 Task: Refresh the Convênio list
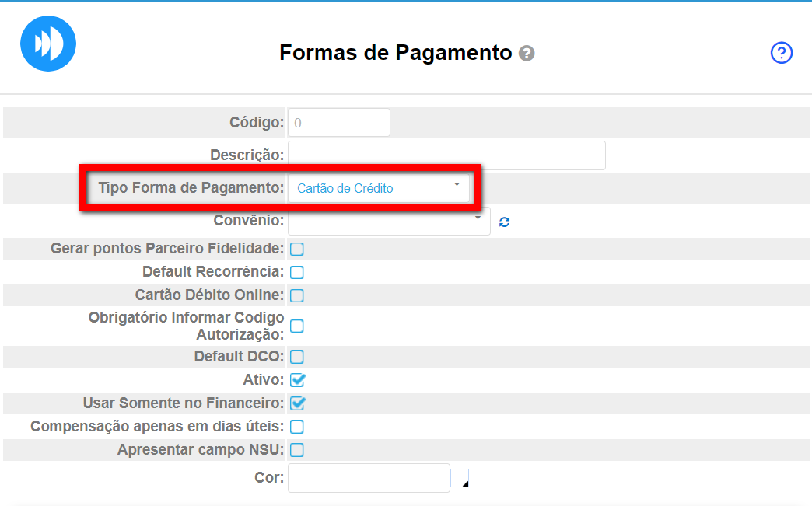pyautogui.click(x=505, y=222)
